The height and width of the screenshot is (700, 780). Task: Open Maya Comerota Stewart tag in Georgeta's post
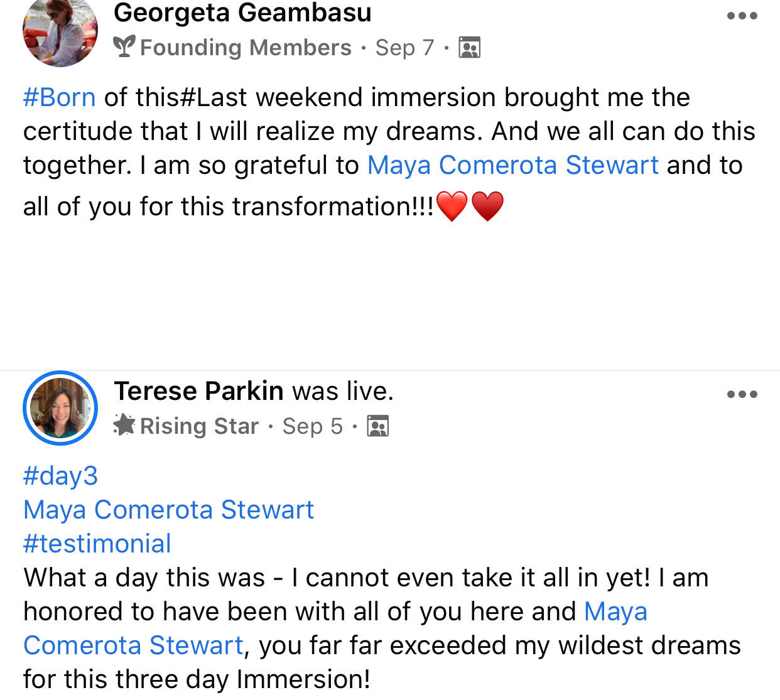pos(512,165)
